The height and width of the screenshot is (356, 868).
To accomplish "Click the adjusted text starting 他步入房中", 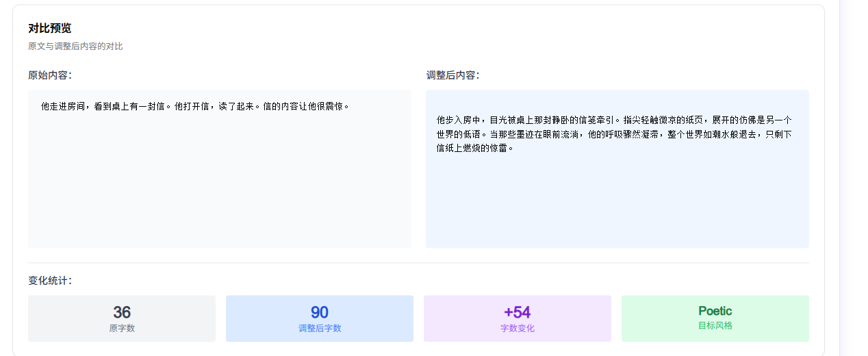I will pyautogui.click(x=614, y=133).
